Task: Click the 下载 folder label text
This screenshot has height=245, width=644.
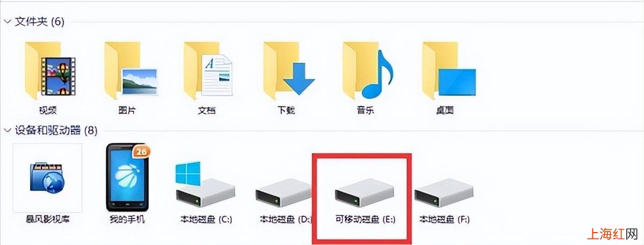Action: point(287,110)
